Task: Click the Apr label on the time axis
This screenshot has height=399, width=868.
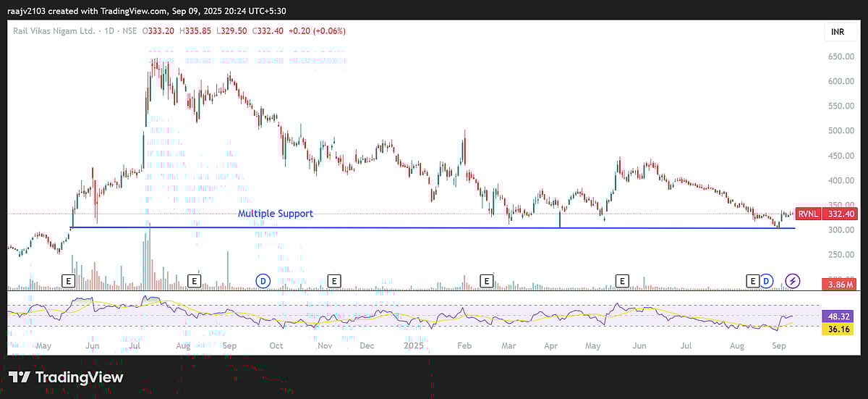Action: 553,346
